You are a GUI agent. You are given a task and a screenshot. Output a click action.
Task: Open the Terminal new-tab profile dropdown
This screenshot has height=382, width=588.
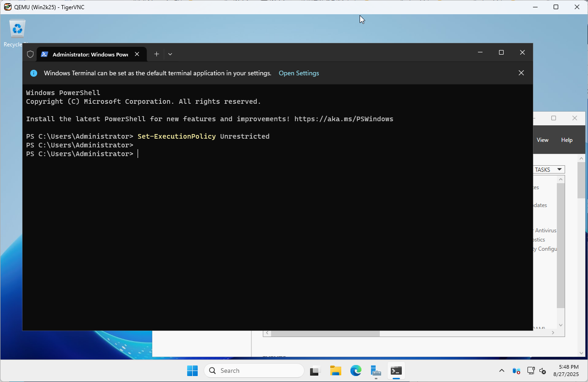170,54
